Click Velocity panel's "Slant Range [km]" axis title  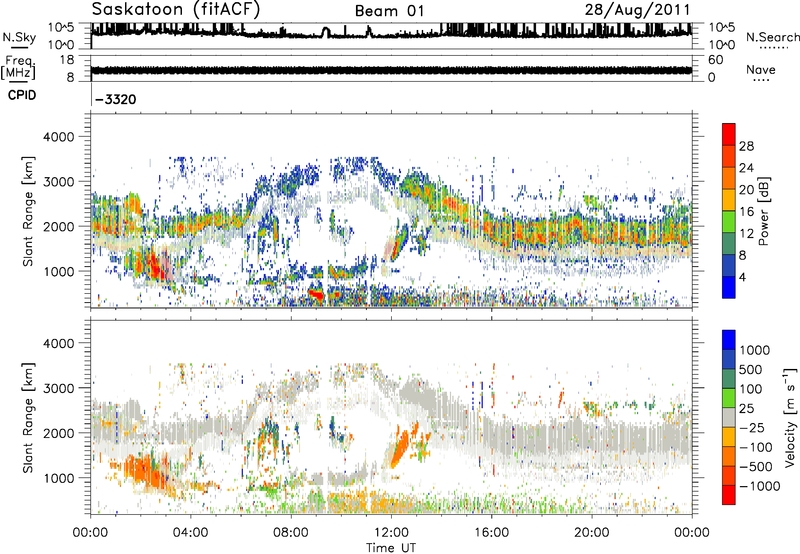[28, 418]
